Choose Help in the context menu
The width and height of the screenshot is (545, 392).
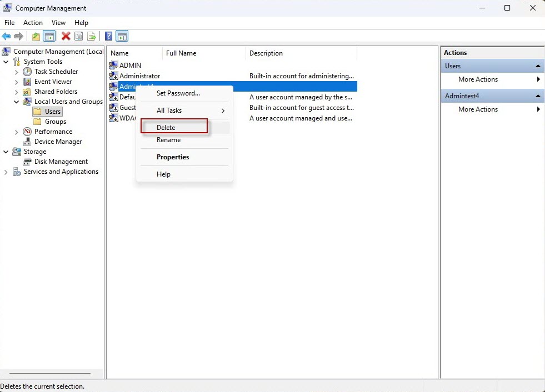coord(184,174)
